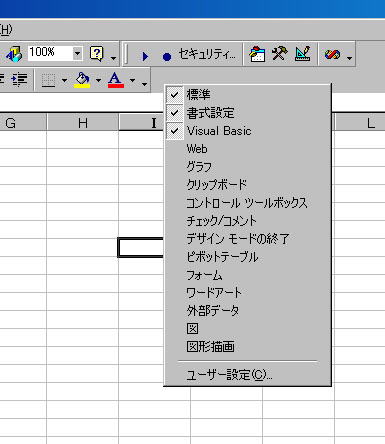Click the Office Assistant help icon
Viewport: 385px width, 444px height.
pyautogui.click(x=96, y=53)
